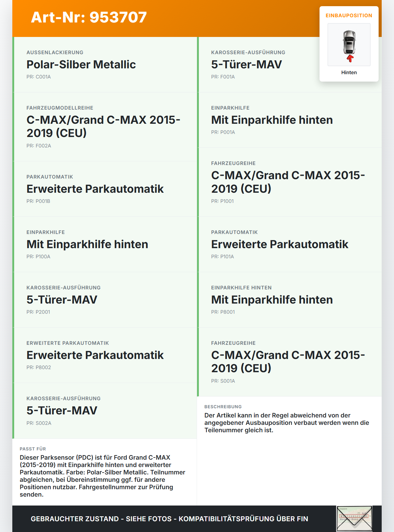Click Einparkhilfe Hinten entry with PR P8001

click(272, 300)
